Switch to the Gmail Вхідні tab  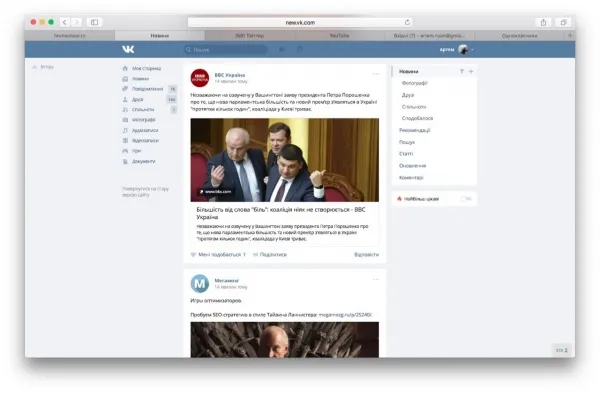click(x=429, y=36)
